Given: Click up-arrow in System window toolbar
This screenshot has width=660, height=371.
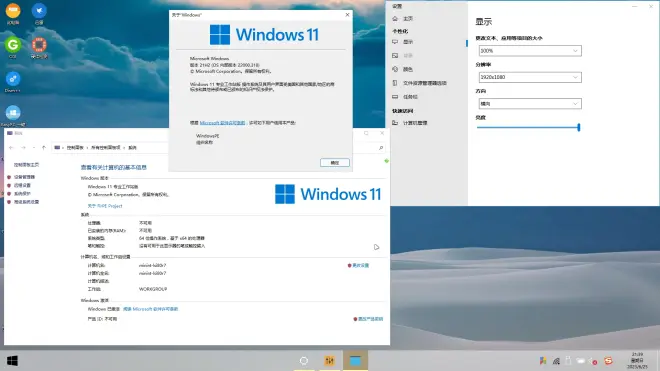Looking at the screenshot, I should click(x=44, y=147).
